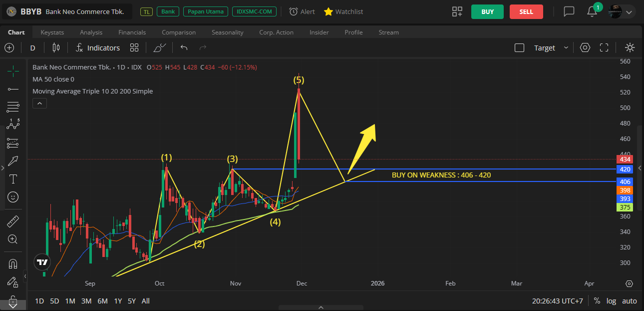This screenshot has width=644, height=311.
Task: Click the red SELL button
Action: (x=526, y=11)
